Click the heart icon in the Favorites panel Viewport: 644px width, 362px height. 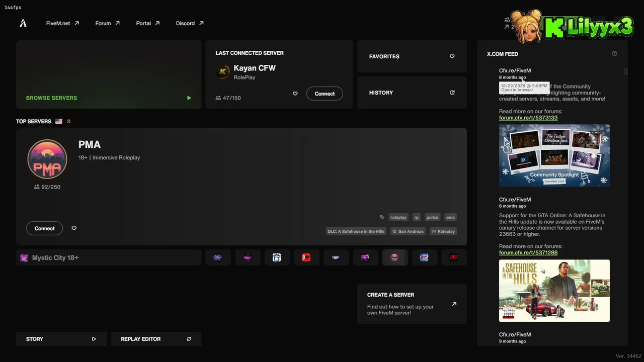452,56
